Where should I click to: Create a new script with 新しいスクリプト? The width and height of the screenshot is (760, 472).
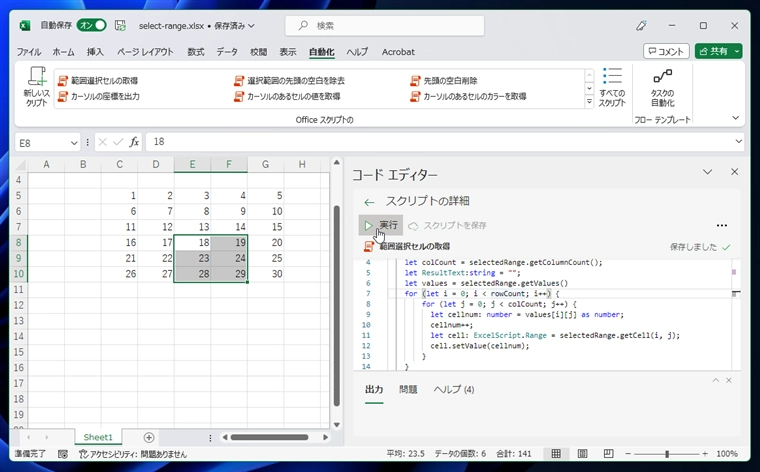click(x=37, y=87)
